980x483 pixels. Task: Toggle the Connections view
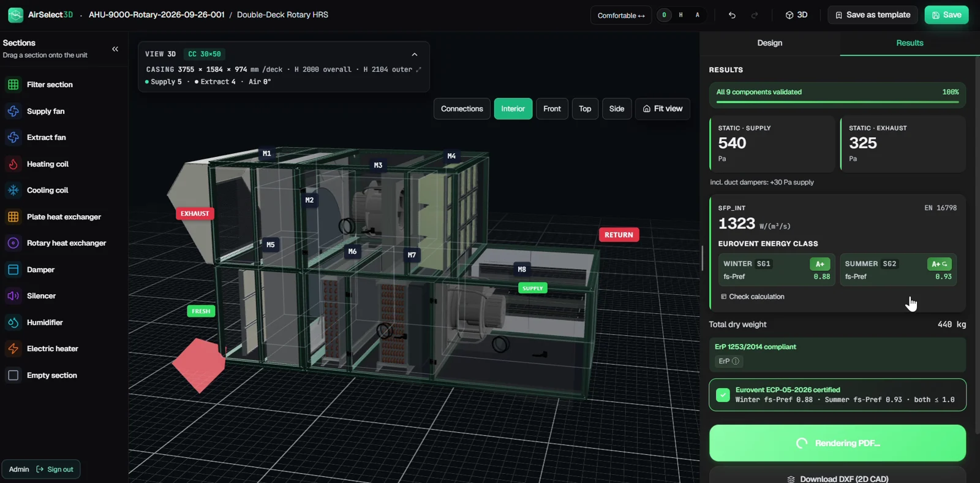(462, 109)
